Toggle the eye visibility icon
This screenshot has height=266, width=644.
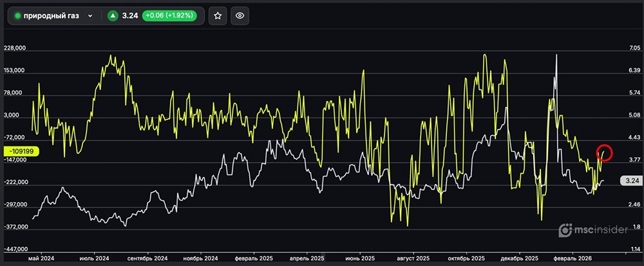point(240,16)
